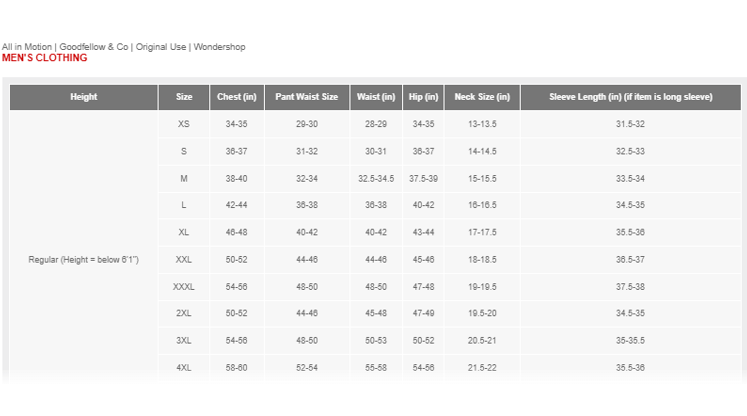
Task: Open the Wondershop link
Action: pos(219,47)
